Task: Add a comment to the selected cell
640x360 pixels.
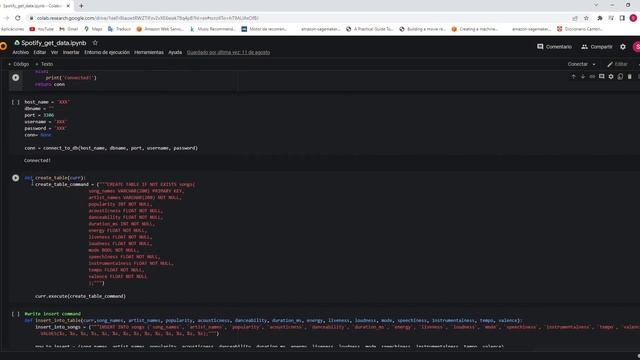Action: (602, 77)
